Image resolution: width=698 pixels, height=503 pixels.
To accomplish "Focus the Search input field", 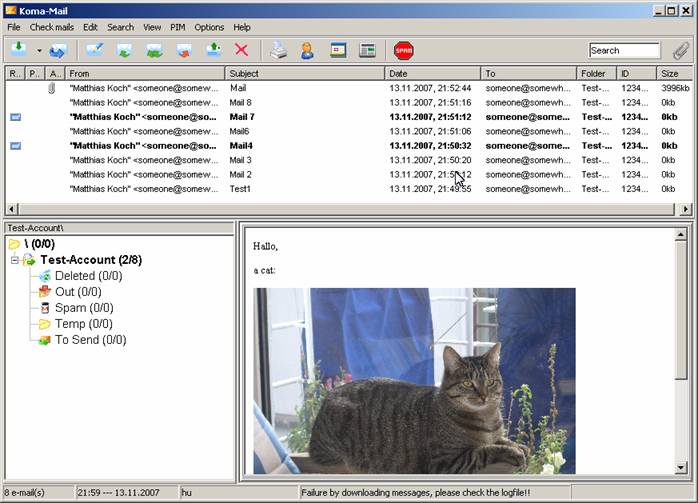I will (624, 50).
